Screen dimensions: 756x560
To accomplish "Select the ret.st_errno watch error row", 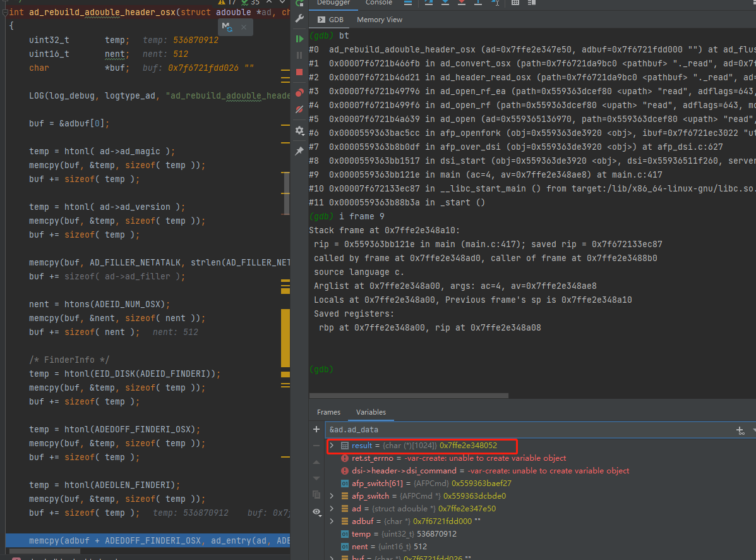I will pyautogui.click(x=541, y=458).
